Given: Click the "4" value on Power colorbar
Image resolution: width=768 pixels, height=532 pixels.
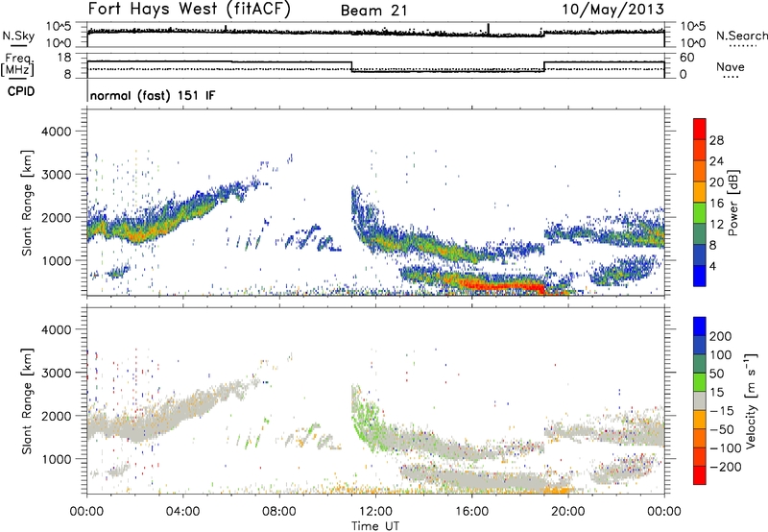Looking at the screenshot, I should (713, 266).
